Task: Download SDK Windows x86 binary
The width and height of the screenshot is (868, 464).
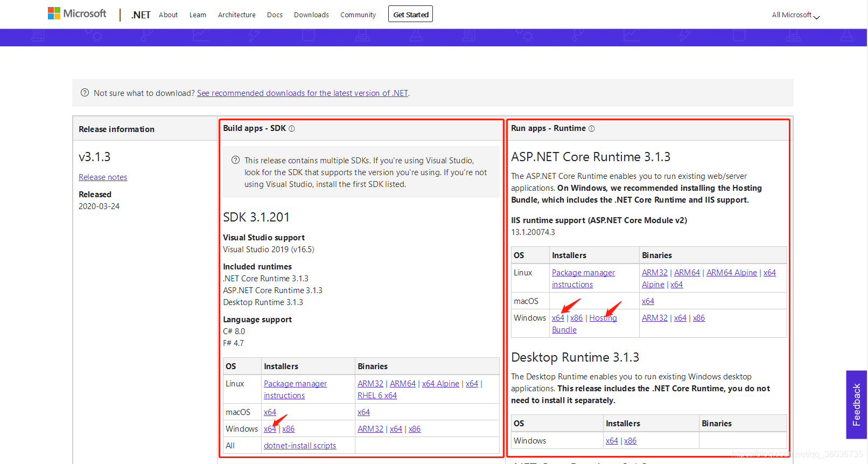Action: pos(415,429)
